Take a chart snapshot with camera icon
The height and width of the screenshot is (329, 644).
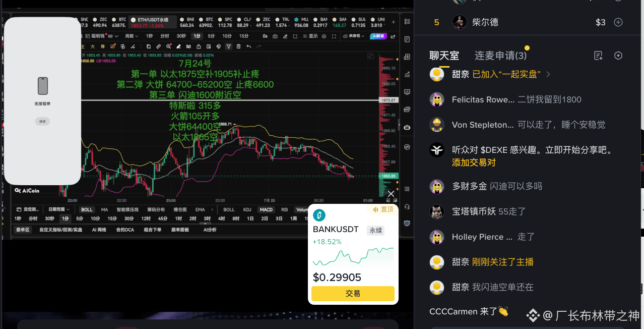[275, 36]
